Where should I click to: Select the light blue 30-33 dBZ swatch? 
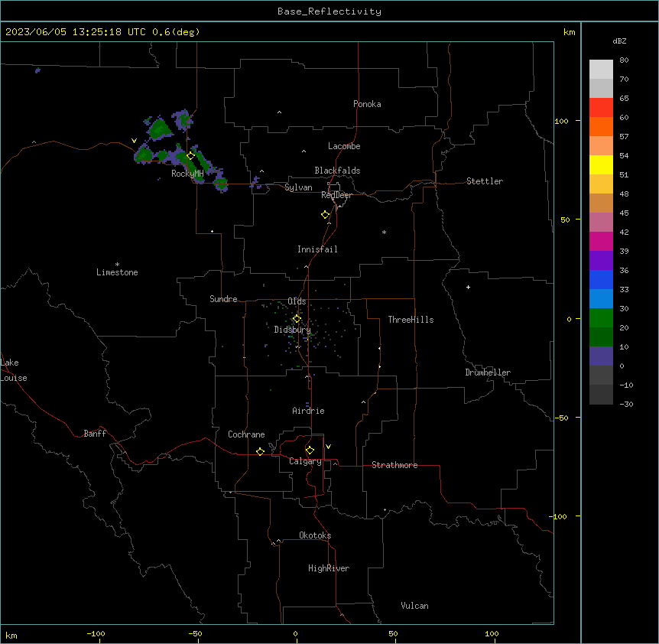pyautogui.click(x=601, y=299)
